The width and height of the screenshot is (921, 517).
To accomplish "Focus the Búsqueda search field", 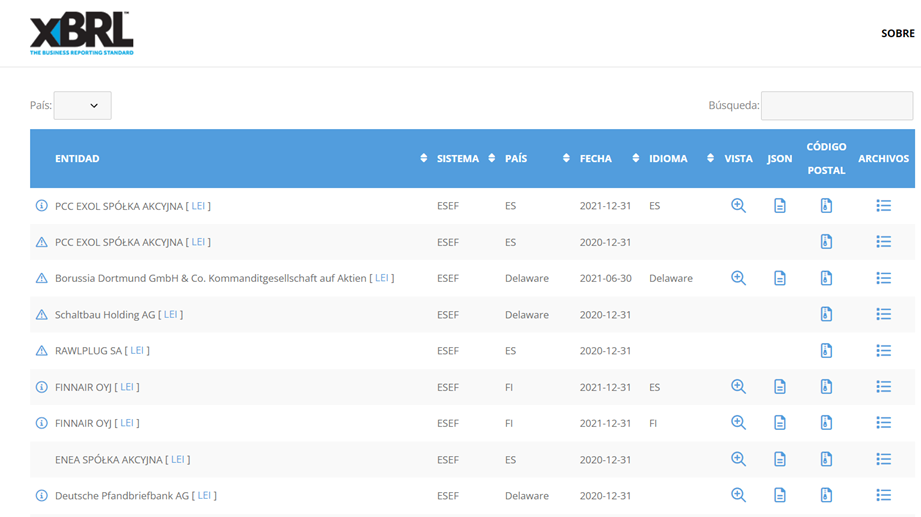I will pos(836,105).
